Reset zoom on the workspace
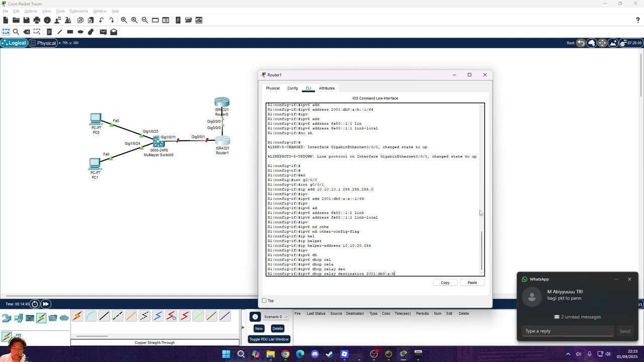 pos(134,20)
